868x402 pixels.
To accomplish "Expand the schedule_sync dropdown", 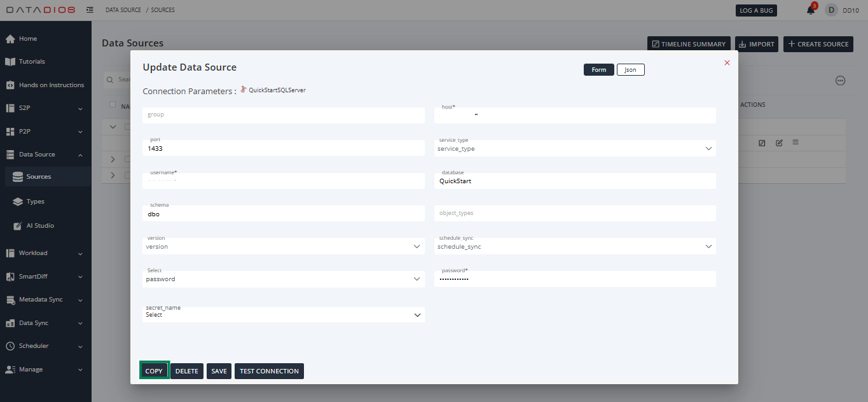I will pyautogui.click(x=575, y=246).
